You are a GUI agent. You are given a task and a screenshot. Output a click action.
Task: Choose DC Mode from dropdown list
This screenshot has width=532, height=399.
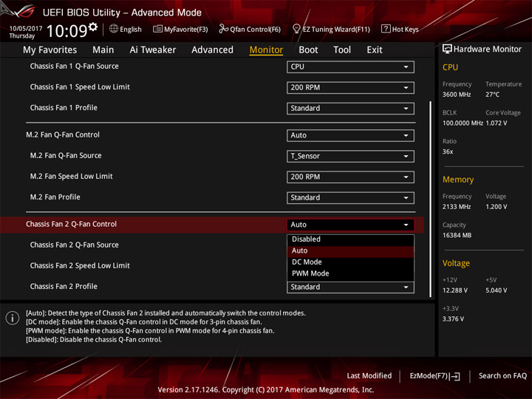(350, 262)
